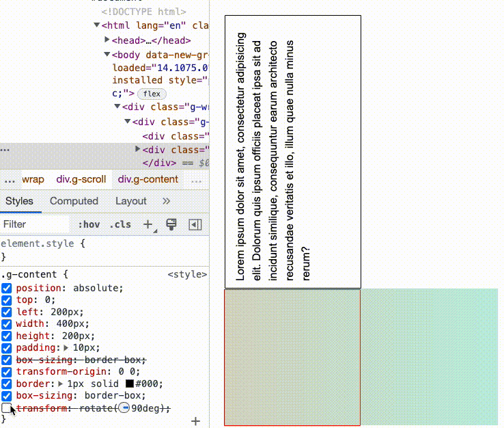Select div.g-content in the breadcrumb

[x=148, y=179]
